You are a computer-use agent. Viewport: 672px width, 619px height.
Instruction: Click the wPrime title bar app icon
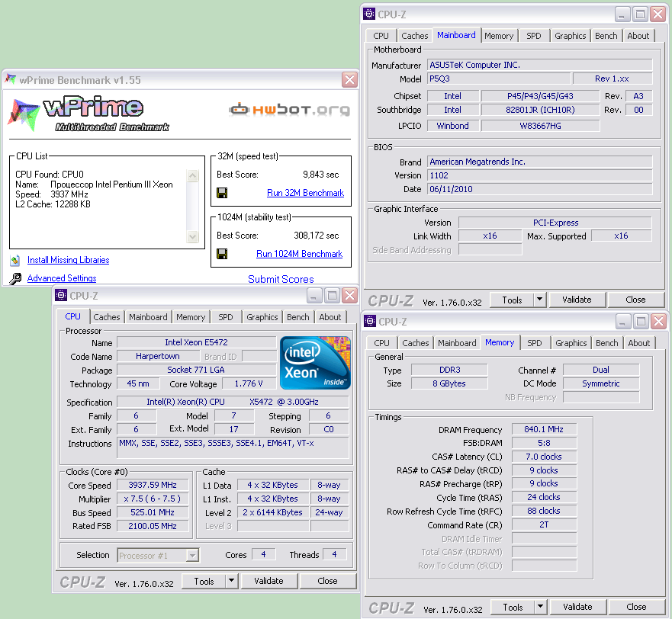point(10,79)
